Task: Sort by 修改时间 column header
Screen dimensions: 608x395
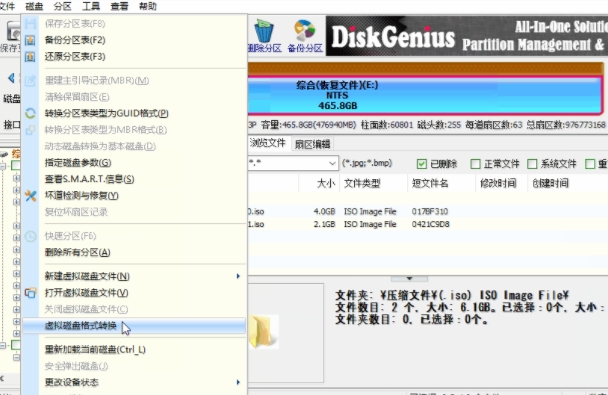Action: [x=501, y=183]
